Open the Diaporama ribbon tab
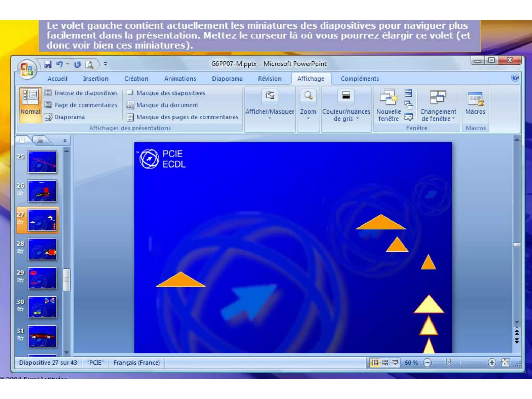Image resolution: width=532 pixels, height=399 pixels. pos(227,79)
